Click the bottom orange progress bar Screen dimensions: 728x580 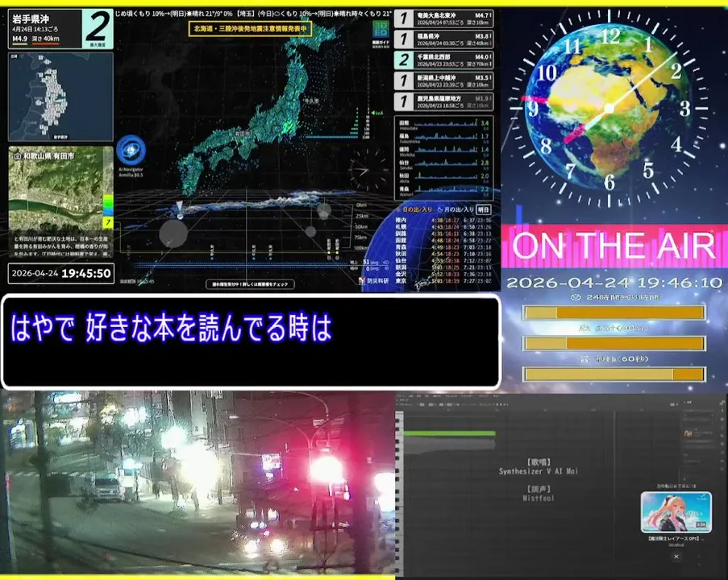tap(614, 374)
